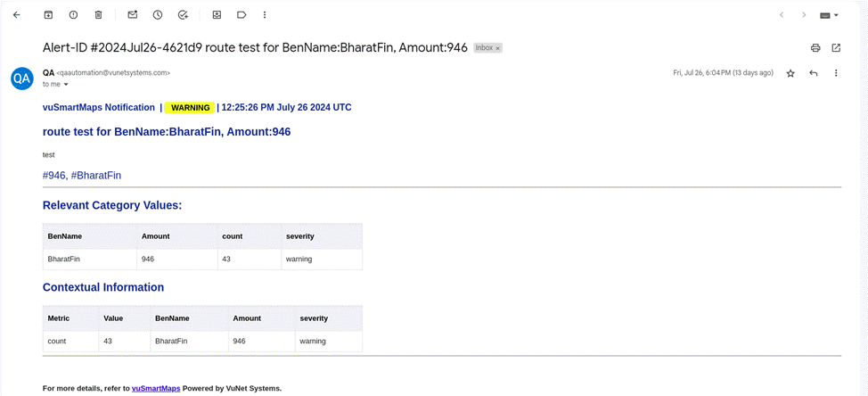Click the Move to folder icon

click(217, 15)
